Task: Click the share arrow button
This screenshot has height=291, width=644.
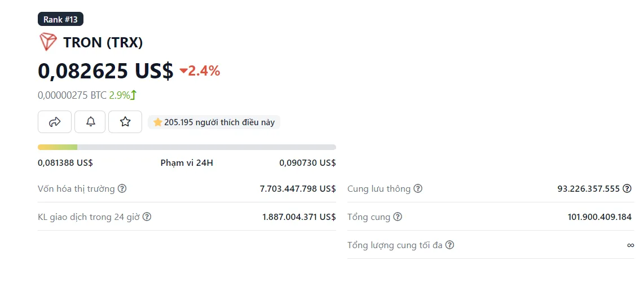Action: coord(55,122)
